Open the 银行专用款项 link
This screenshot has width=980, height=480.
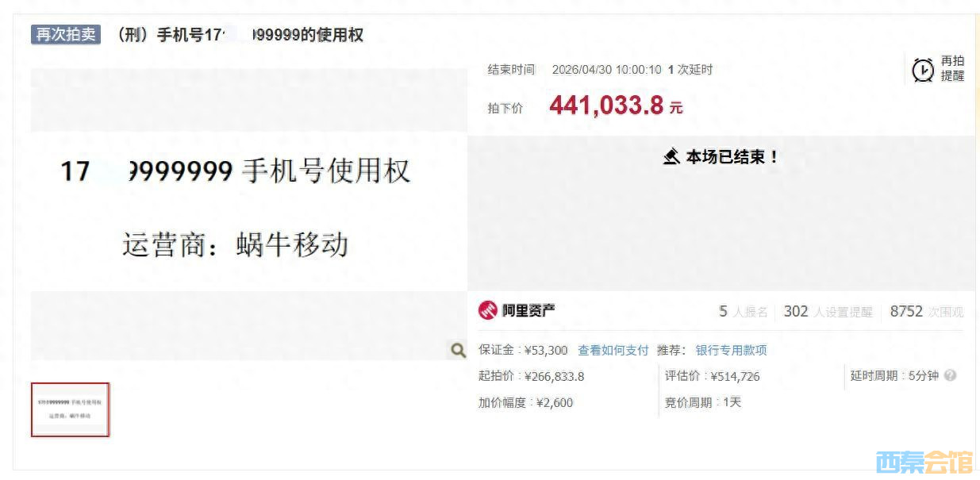(x=731, y=350)
